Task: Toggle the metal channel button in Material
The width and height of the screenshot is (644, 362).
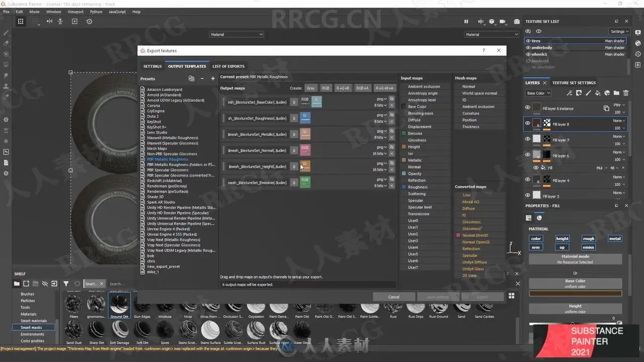Action: 615,238
